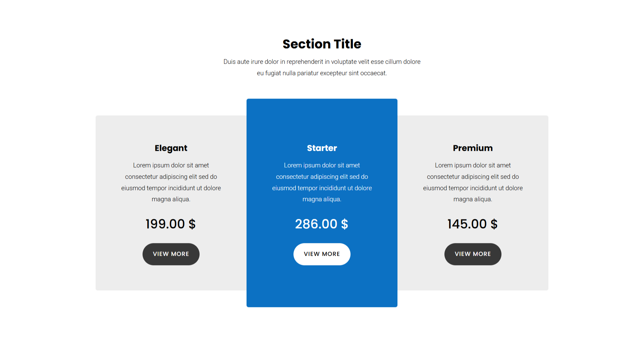Click 'Lorem ipsum dolor sit amet' in Elegant card
Viewport: 644px width, 352px height.
(171, 165)
